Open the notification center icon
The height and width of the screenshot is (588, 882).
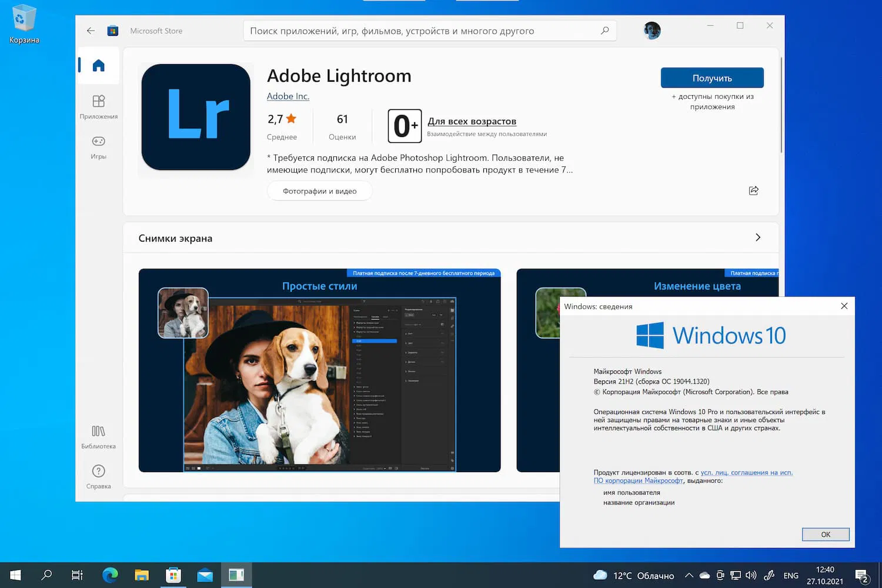[862, 576]
